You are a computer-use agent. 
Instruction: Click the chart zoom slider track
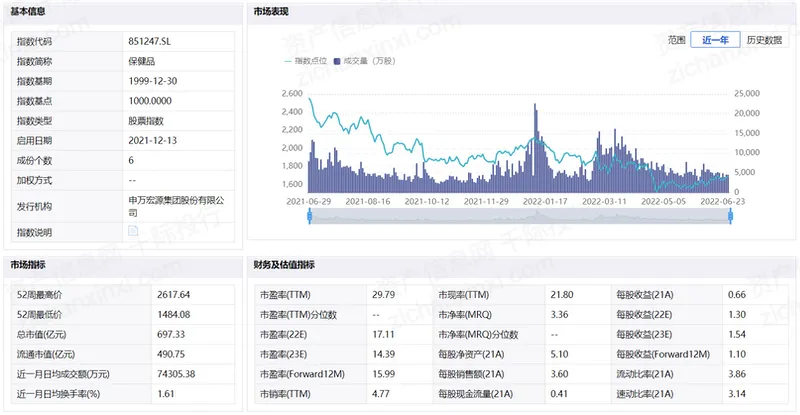point(520,216)
